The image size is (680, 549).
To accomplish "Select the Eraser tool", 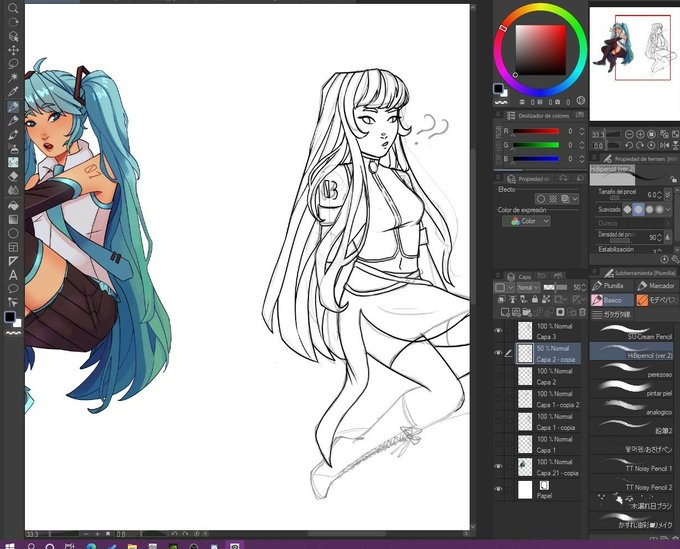I will pos(13,176).
